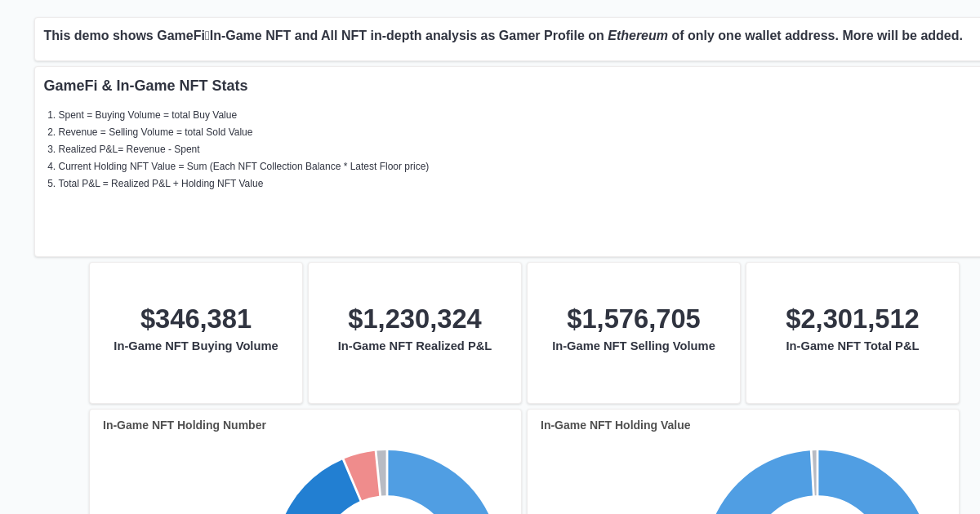
Task: Click the $346,381 value
Action: (x=196, y=319)
